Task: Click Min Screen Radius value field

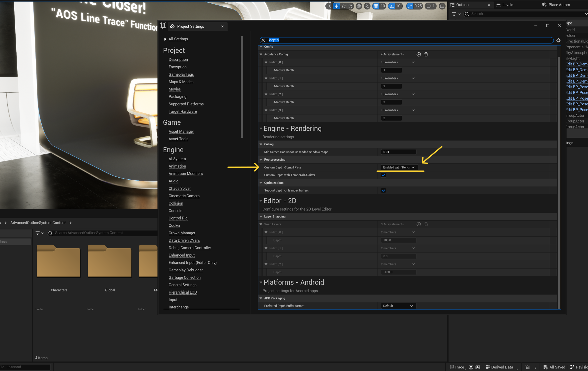Action: pyautogui.click(x=398, y=152)
